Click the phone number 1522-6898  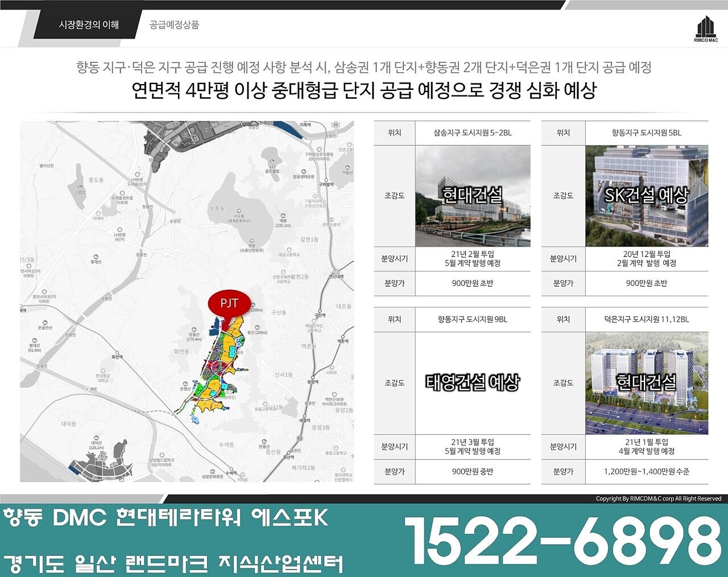click(x=563, y=541)
